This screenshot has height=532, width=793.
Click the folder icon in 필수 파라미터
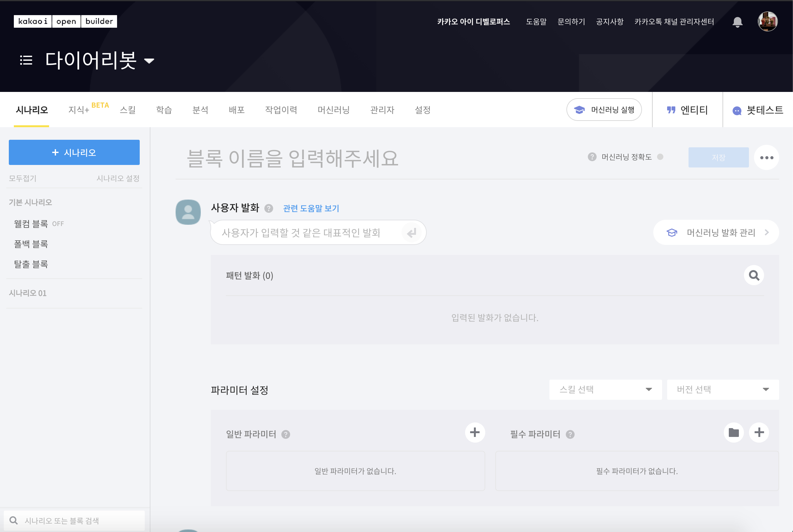(734, 433)
